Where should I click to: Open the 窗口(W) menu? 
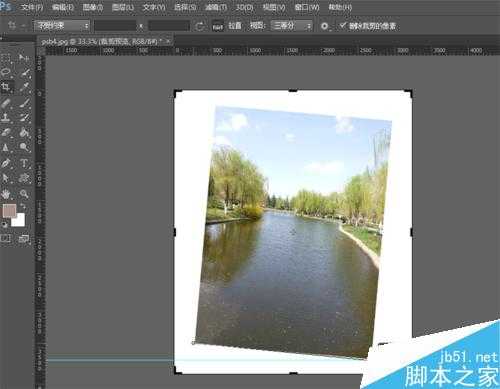coord(307,7)
